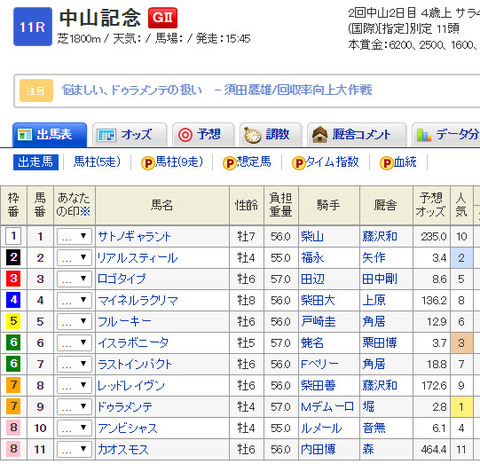Screen dimensions: 480x464
Task: Click the yellow frame number 5 box
Action: 13,322
